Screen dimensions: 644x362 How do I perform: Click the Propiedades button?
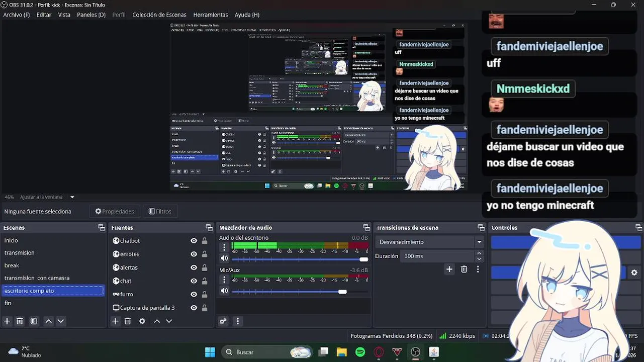click(115, 212)
